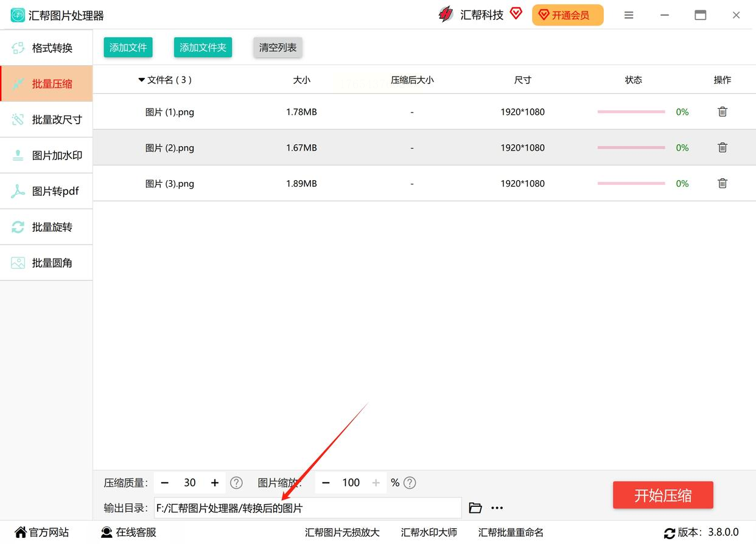Decrease 压缩质量 with minus button
This screenshot has height=544, width=756.
165,483
